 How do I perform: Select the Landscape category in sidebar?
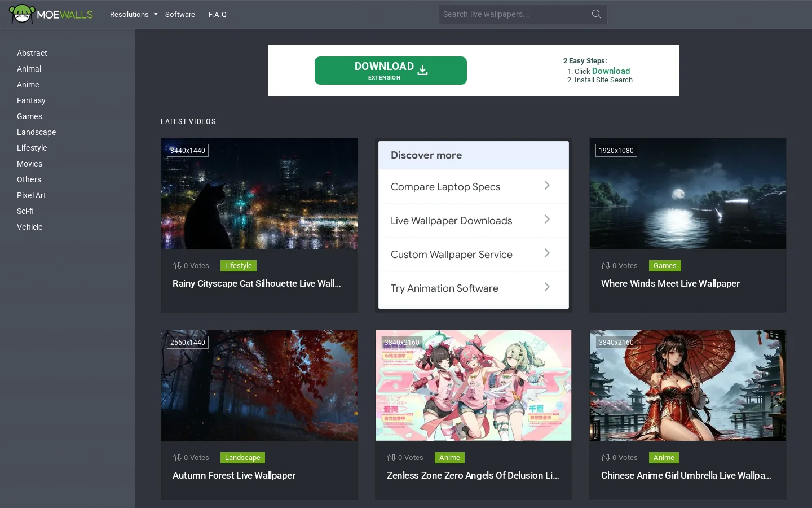coord(37,132)
